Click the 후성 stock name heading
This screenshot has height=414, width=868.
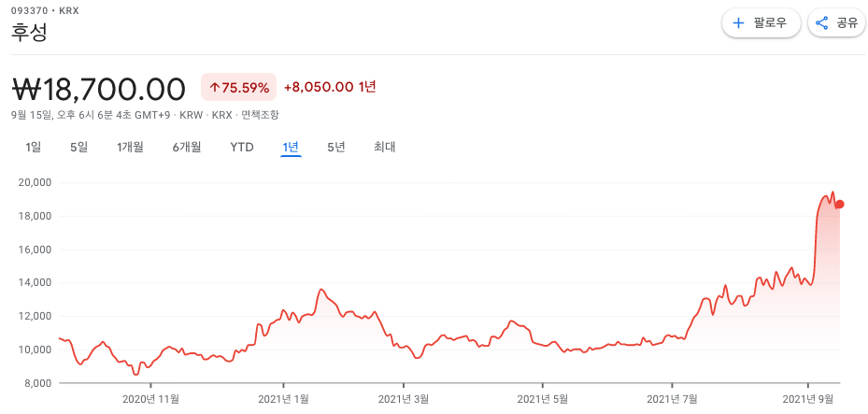tap(29, 32)
